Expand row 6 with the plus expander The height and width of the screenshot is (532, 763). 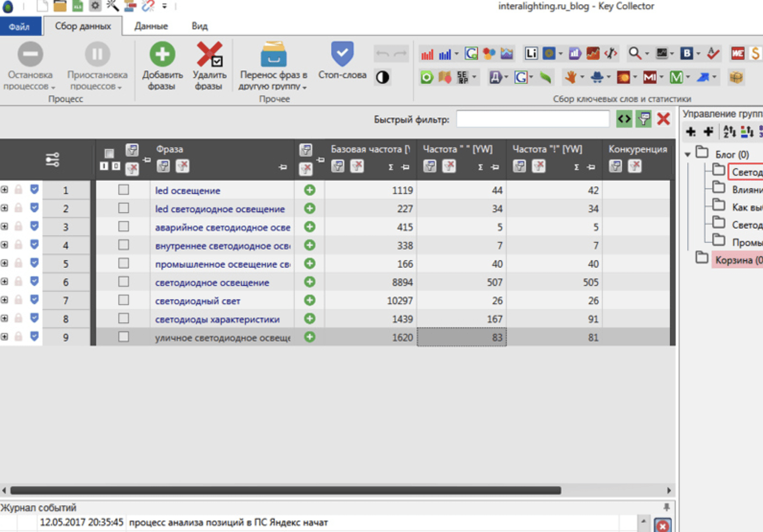(5, 281)
